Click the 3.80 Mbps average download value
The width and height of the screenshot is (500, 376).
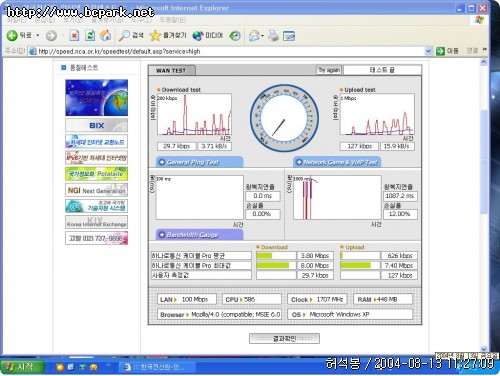[x=315, y=256]
